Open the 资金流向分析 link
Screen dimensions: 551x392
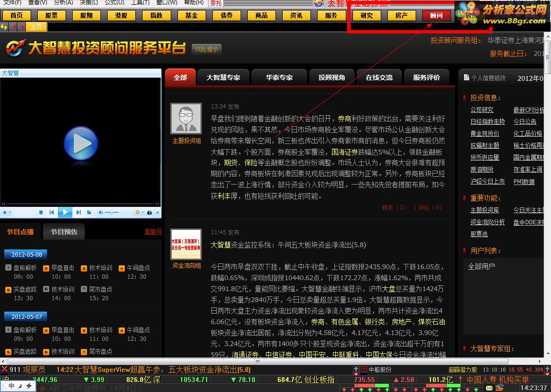(x=487, y=222)
